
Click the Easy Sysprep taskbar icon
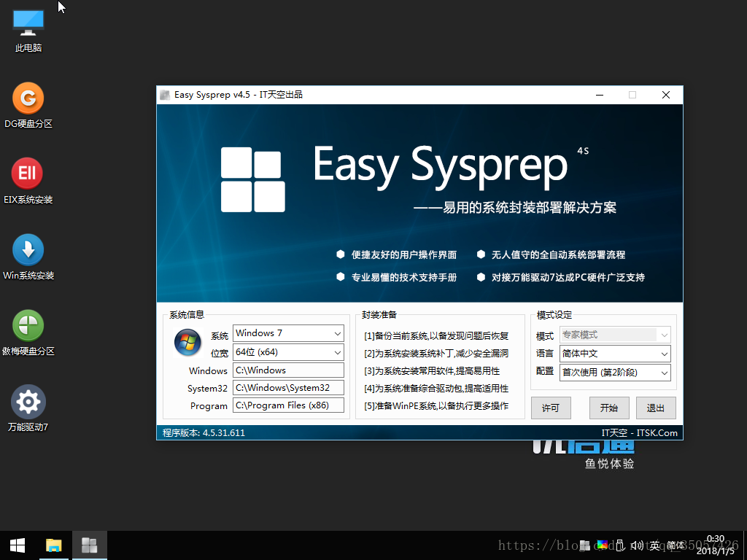89,545
